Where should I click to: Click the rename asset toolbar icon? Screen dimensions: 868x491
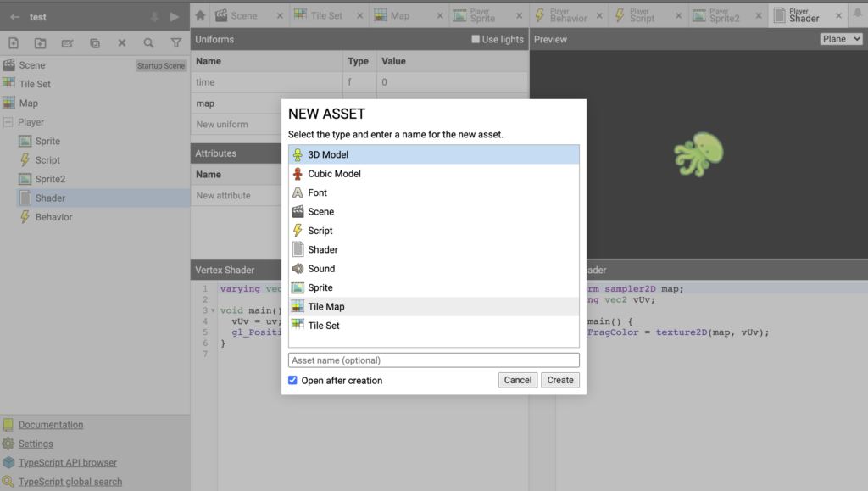68,43
